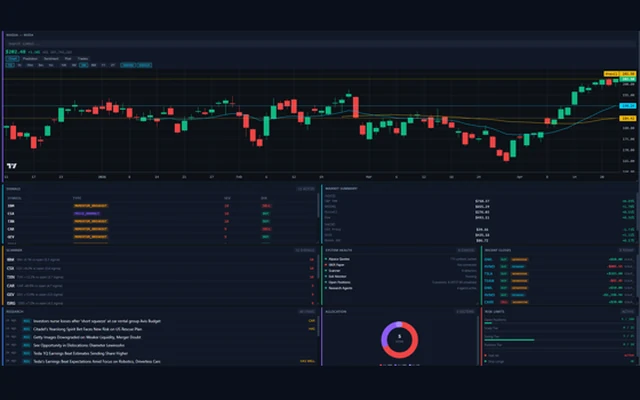Open the Avis Budget short squeeze headline

(x=97, y=321)
